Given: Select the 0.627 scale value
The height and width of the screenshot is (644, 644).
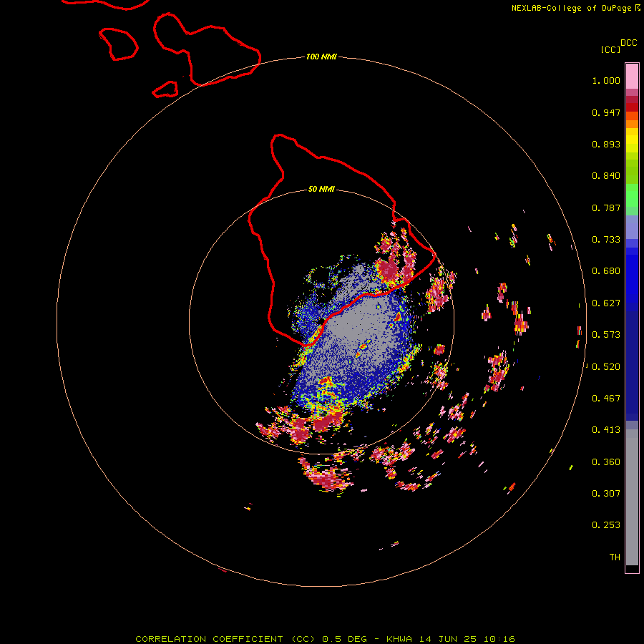Looking at the screenshot, I should click(606, 303).
